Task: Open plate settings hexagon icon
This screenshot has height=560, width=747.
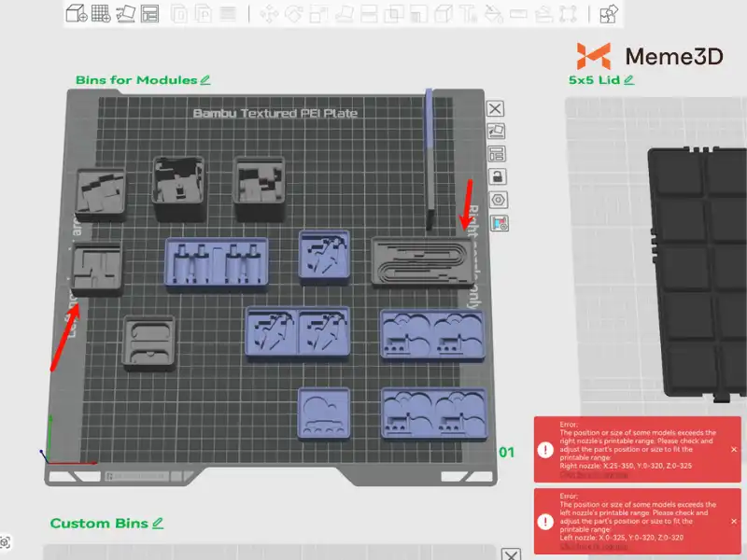Action: click(497, 200)
